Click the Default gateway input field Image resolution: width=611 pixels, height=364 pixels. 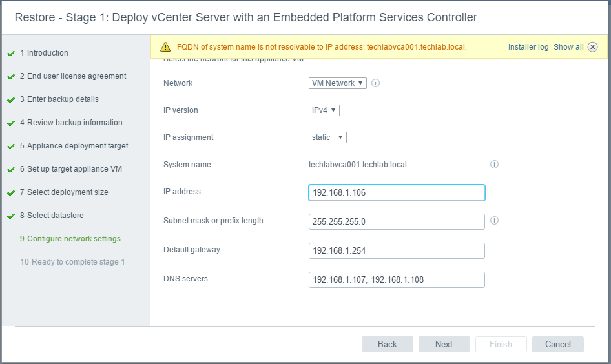(397, 250)
